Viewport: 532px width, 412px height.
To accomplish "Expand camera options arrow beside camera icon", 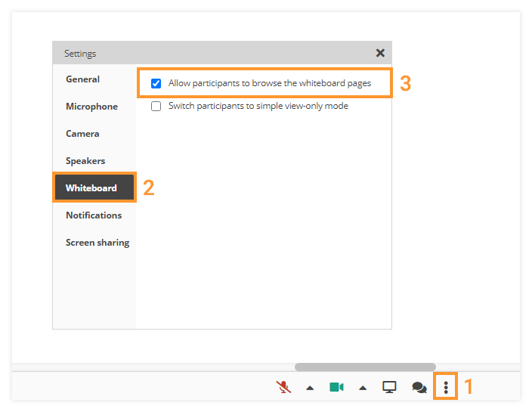I will 363,388.
